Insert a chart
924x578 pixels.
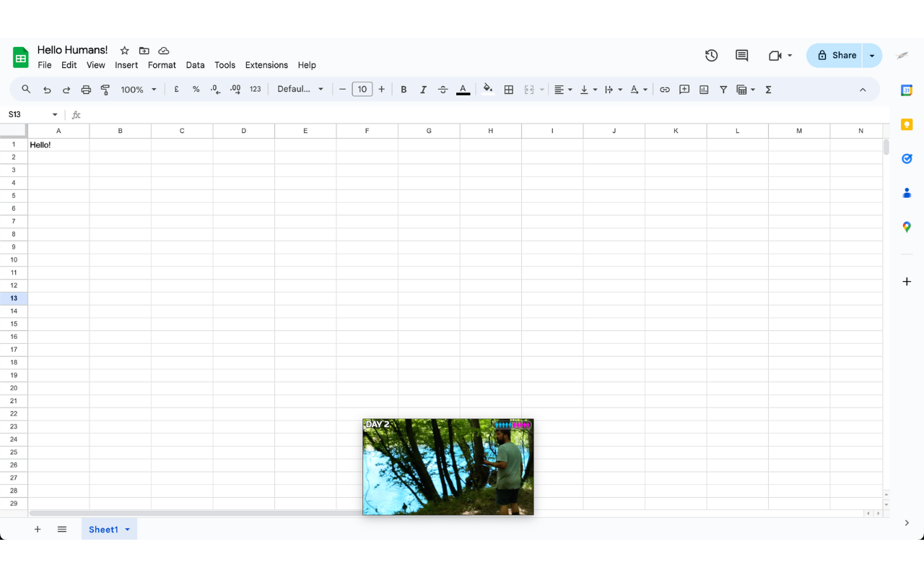pos(704,90)
